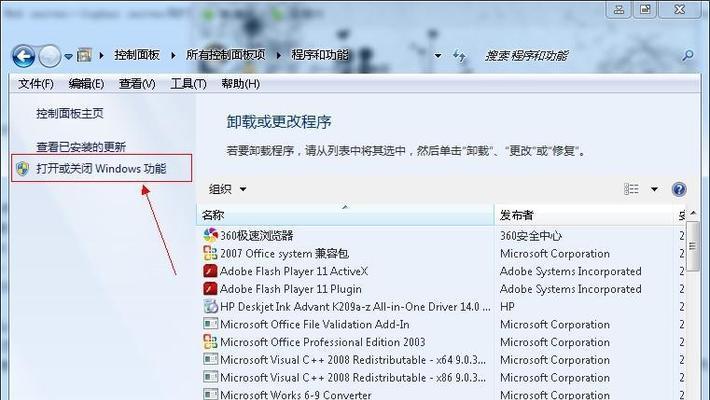The height and width of the screenshot is (400, 710).
Task: Select 控制面板 breadcrumb in address bar
Action: [137, 55]
